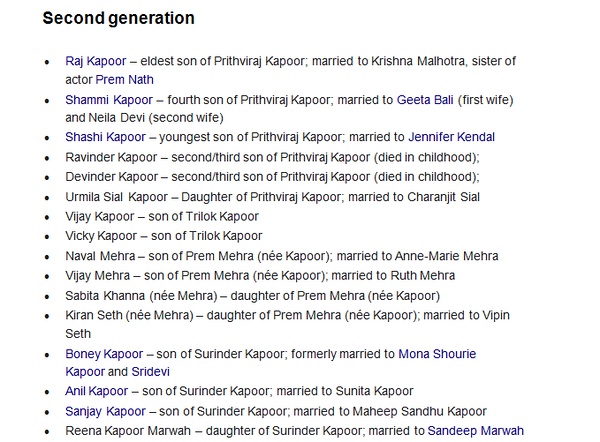This screenshot has width=600, height=442.
Task: Click the Shammi Kapoor link
Action: click(x=109, y=100)
